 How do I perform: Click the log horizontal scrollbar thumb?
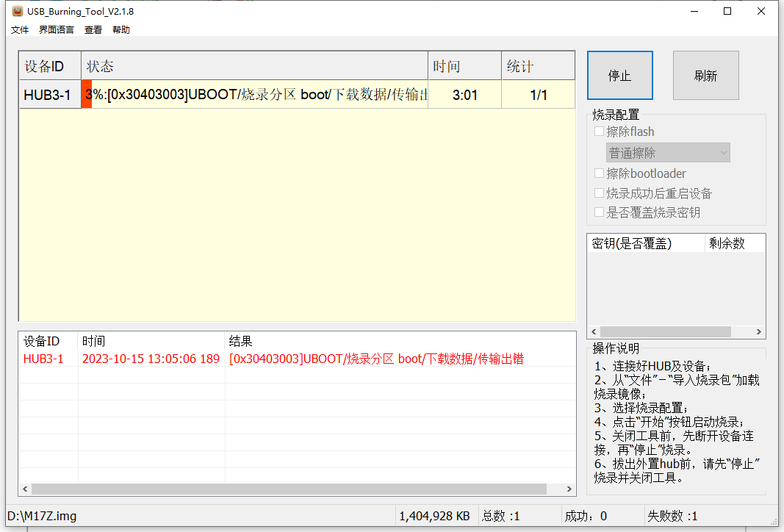click(x=289, y=489)
